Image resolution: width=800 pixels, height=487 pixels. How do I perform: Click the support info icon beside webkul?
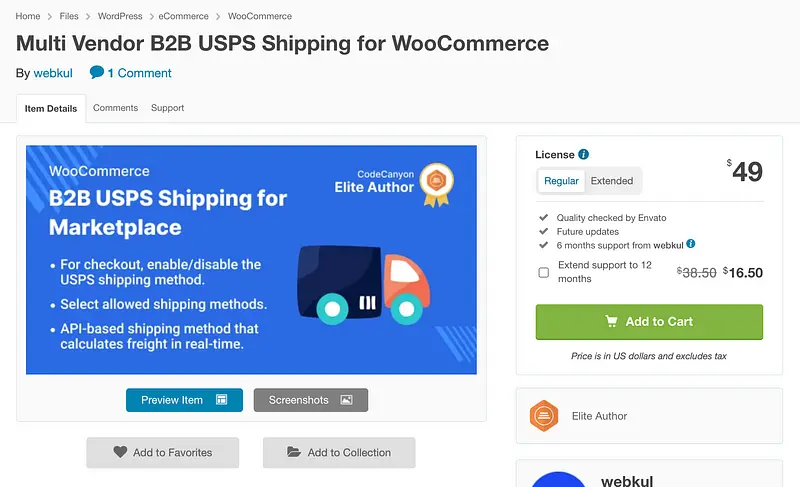[x=691, y=244]
